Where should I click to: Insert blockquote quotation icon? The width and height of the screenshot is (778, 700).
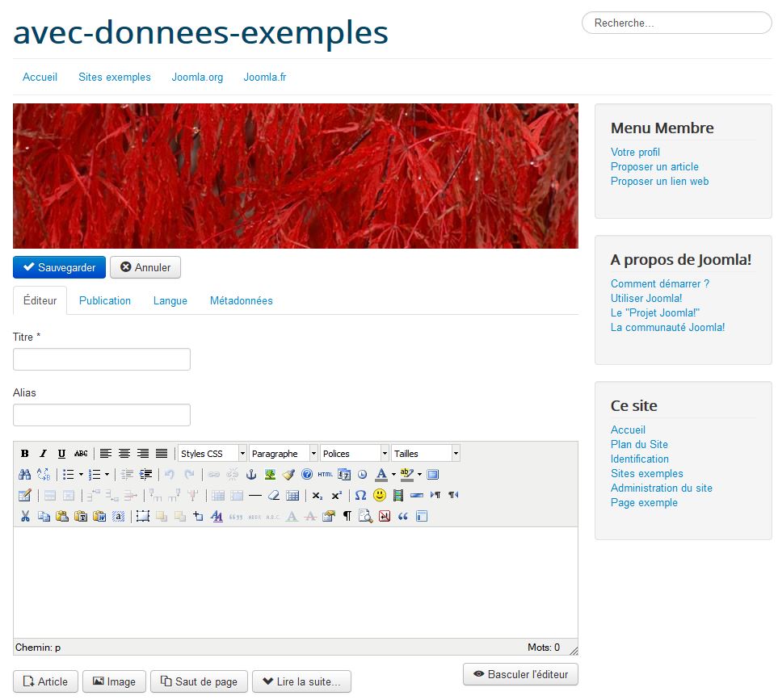coord(403,516)
